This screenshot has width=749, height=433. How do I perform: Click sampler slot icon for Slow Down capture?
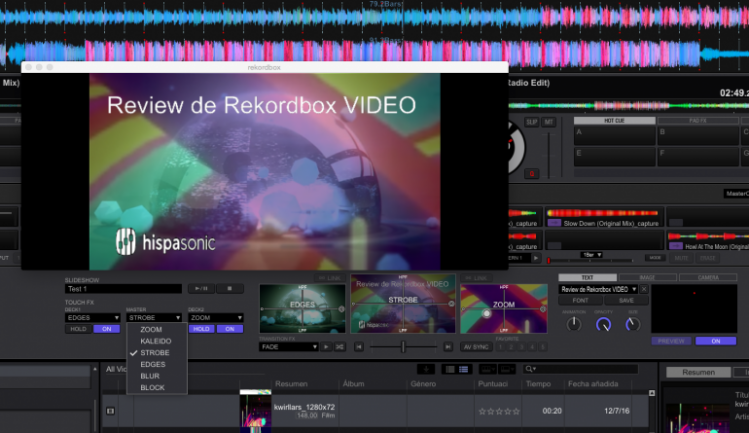(554, 223)
